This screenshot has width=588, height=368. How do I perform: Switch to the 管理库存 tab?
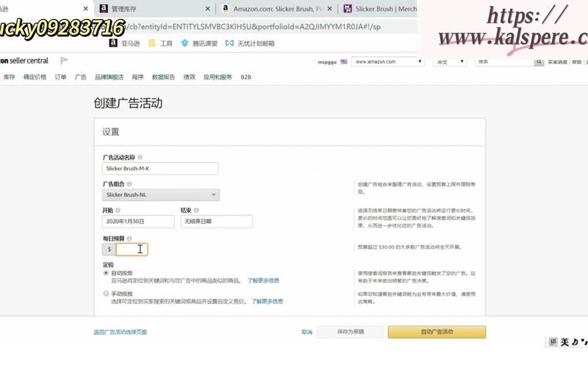point(155,9)
